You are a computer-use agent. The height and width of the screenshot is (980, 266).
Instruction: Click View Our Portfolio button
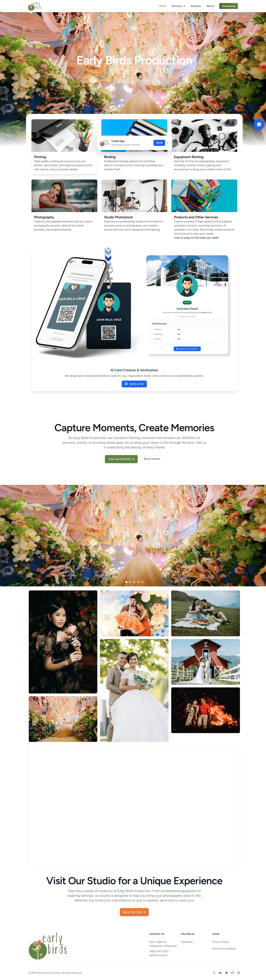121,459
